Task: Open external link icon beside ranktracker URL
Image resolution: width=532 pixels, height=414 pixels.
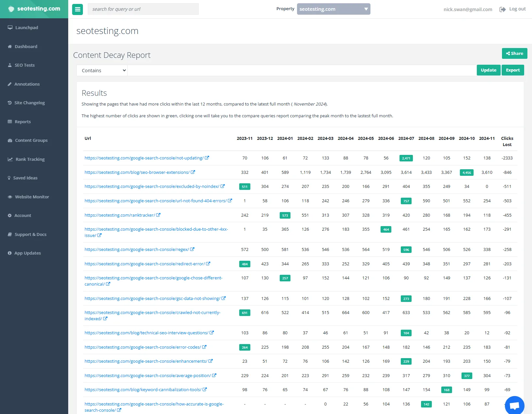Action: pos(158,215)
